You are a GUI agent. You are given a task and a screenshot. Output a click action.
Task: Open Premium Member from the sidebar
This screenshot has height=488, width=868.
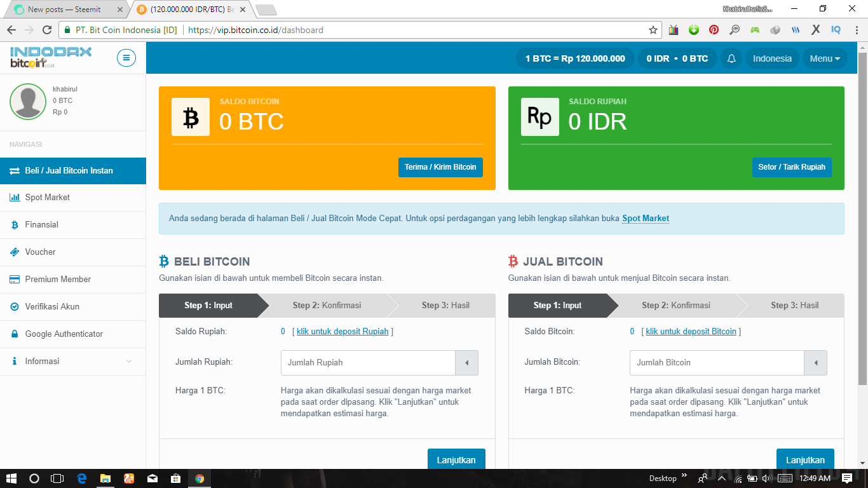click(x=73, y=279)
